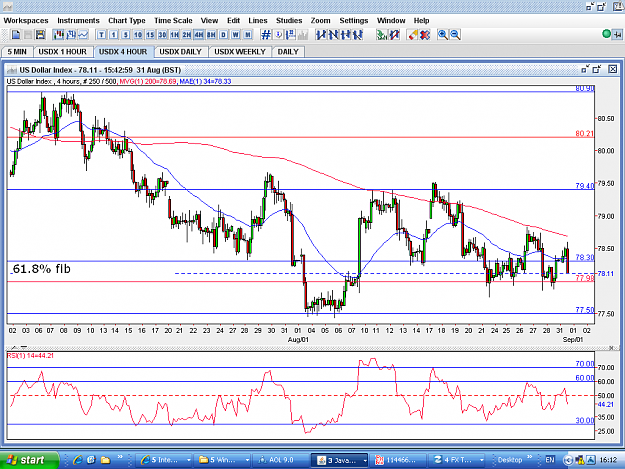Switch to the USDX 1 HOUR tab
The height and width of the screenshot is (469, 625).
click(63, 52)
